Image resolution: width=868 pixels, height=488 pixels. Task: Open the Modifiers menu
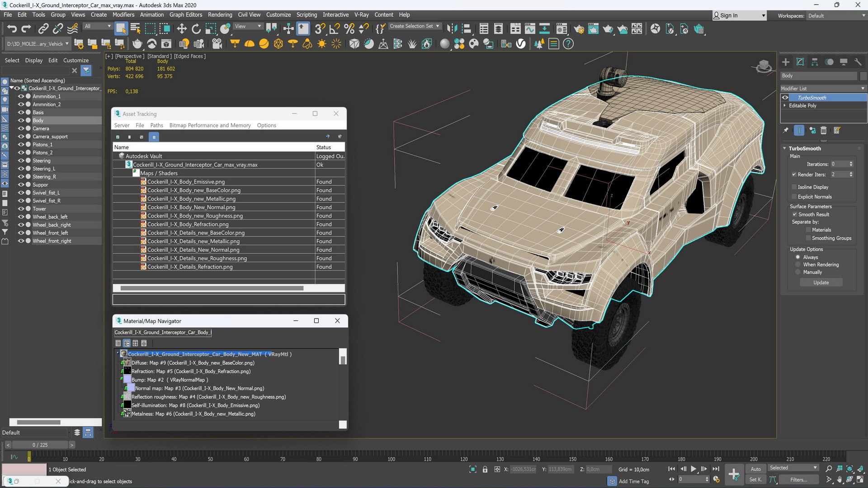pyautogui.click(x=123, y=15)
